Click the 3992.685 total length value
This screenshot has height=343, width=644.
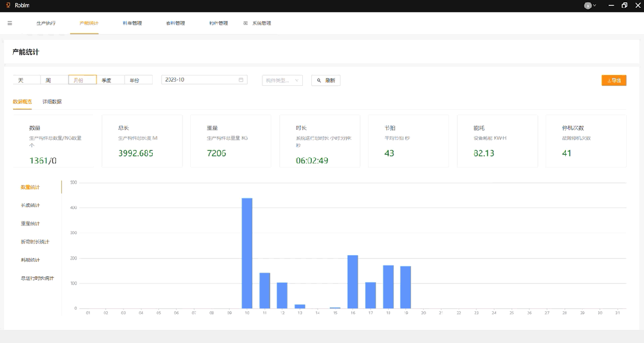coord(135,153)
